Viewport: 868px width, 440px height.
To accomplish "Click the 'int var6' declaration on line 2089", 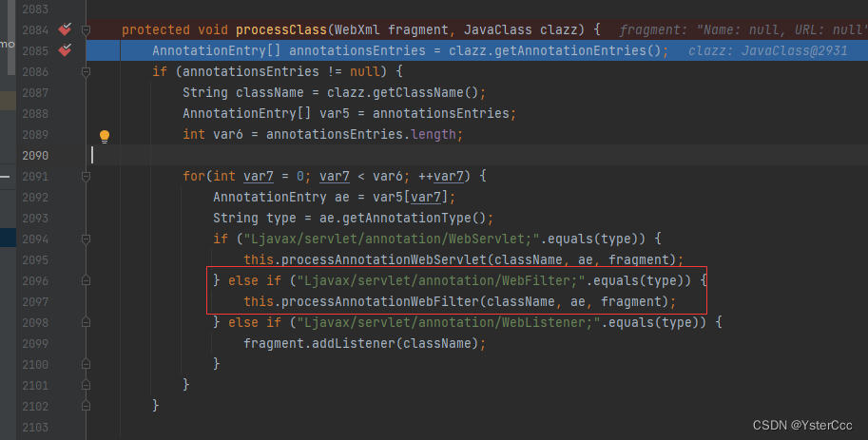I will [x=213, y=135].
